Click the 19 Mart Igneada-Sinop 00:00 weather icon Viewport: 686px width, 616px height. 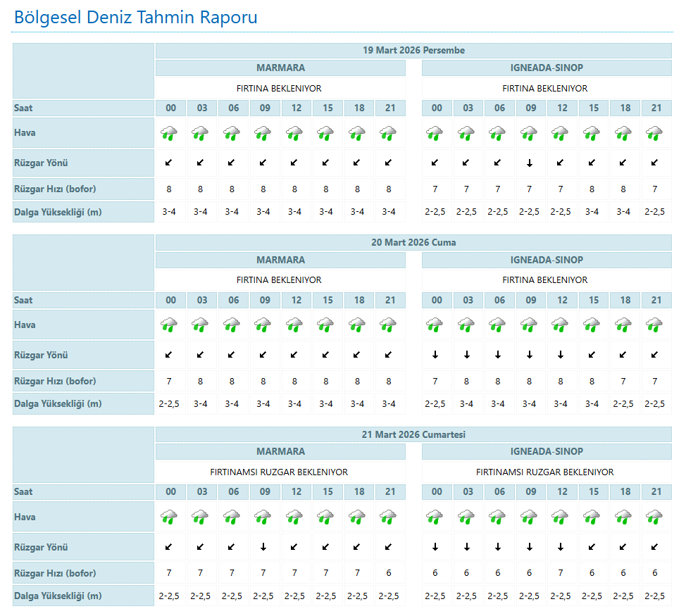point(435,133)
